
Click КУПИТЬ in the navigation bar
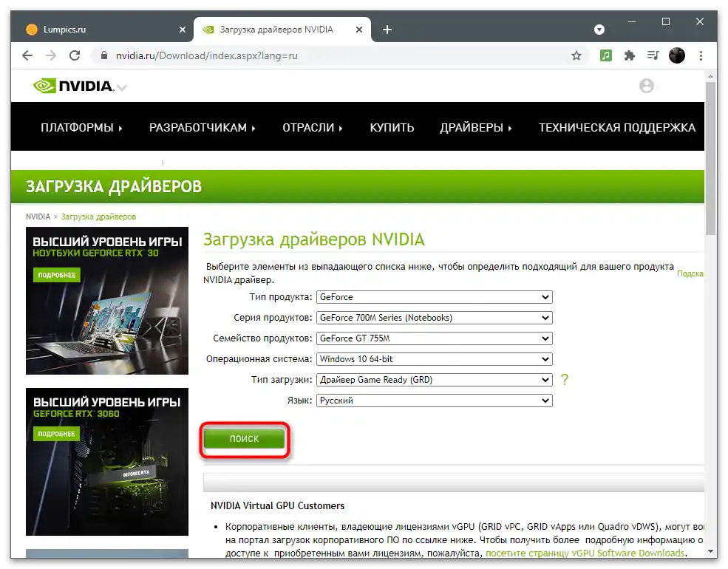click(392, 128)
